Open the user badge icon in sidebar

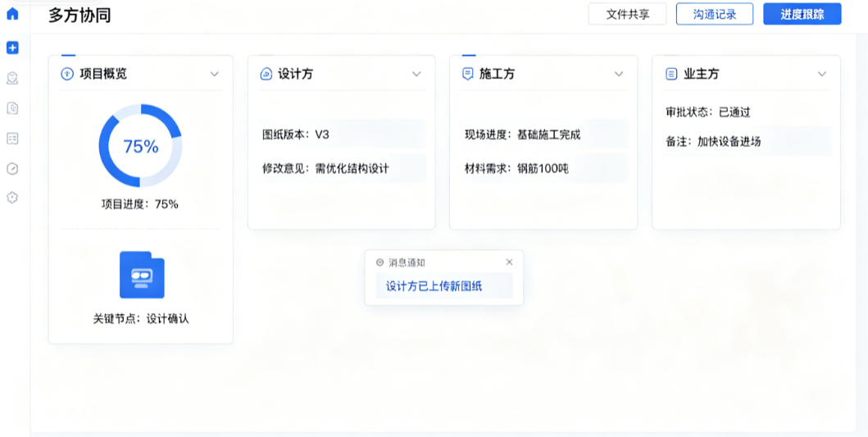click(12, 78)
